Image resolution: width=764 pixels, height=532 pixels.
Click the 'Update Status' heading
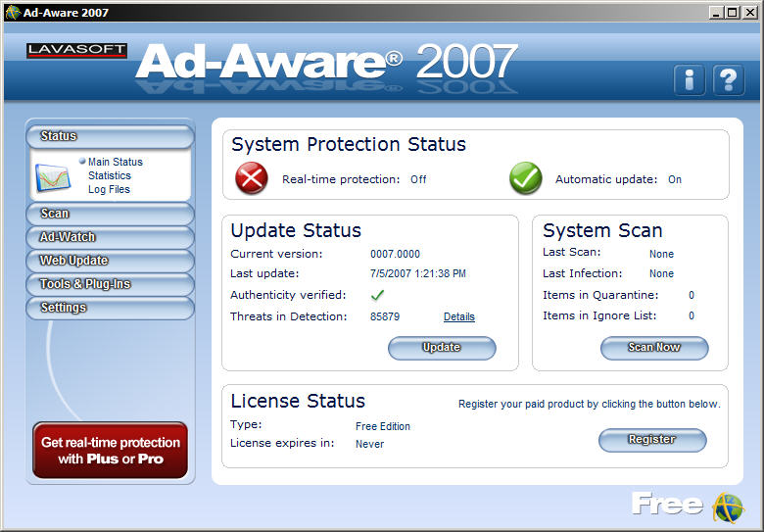pyautogui.click(x=296, y=230)
